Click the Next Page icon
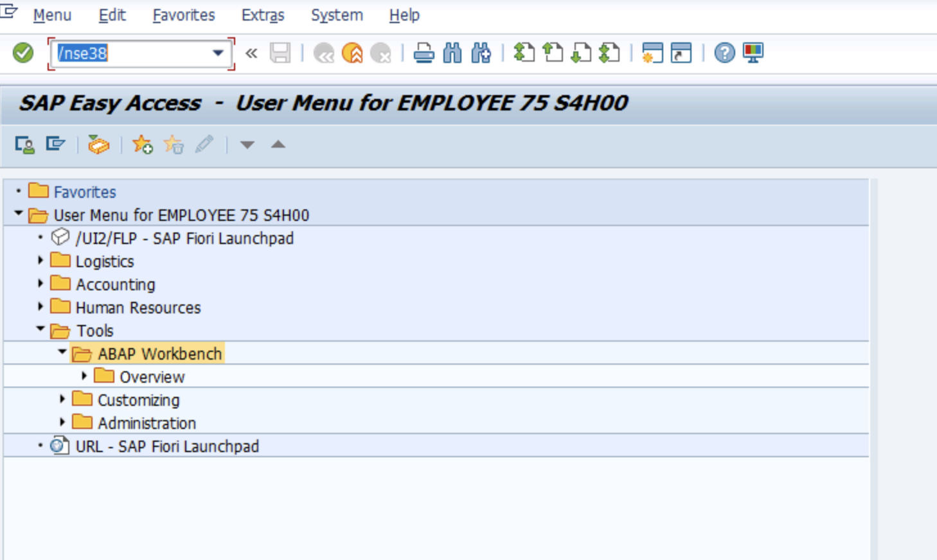This screenshot has height=560, width=937. [x=581, y=53]
